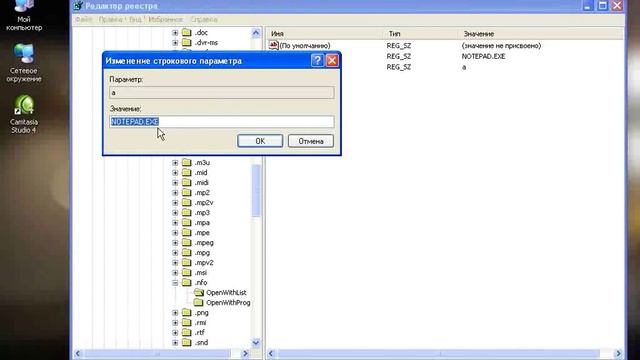Click the .mpa folder icon

coord(187,222)
